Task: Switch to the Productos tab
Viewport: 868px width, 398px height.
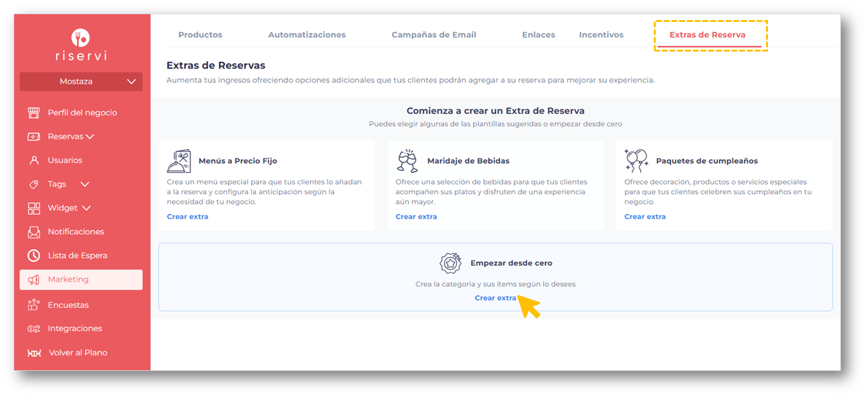Action: 200,35
